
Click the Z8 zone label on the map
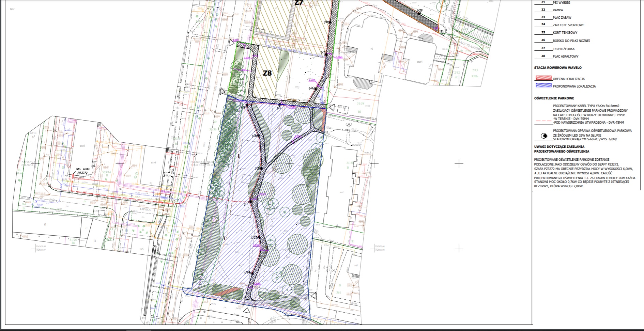pyautogui.click(x=267, y=73)
